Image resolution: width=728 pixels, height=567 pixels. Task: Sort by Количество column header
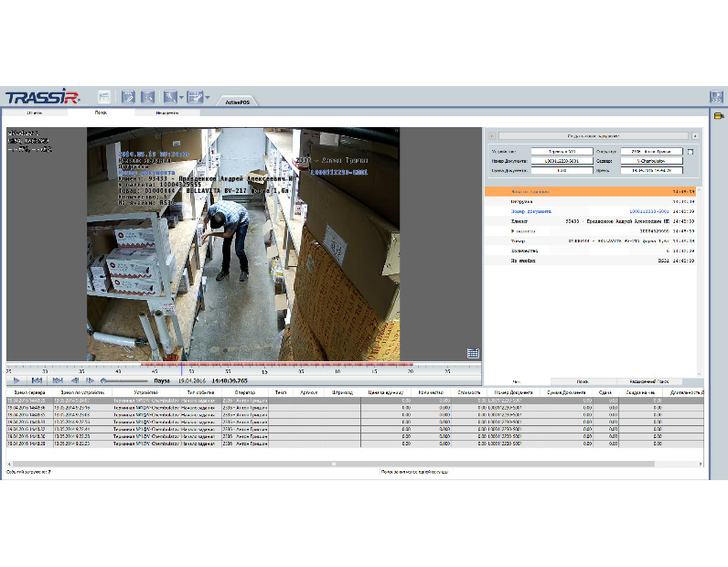pyautogui.click(x=432, y=392)
